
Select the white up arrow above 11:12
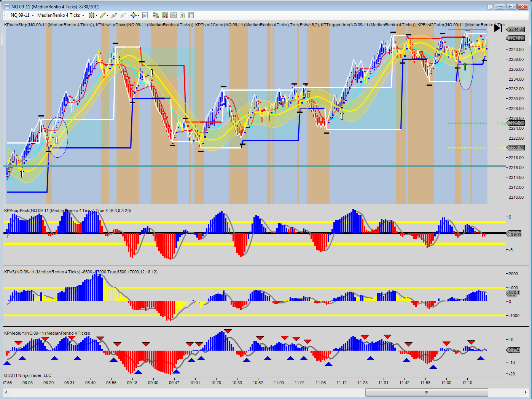(342, 115)
